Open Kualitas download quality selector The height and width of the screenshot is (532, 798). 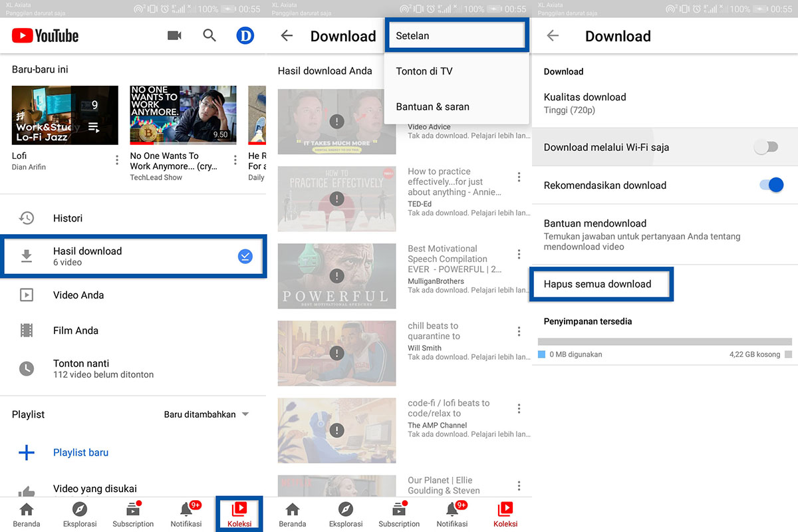click(585, 102)
